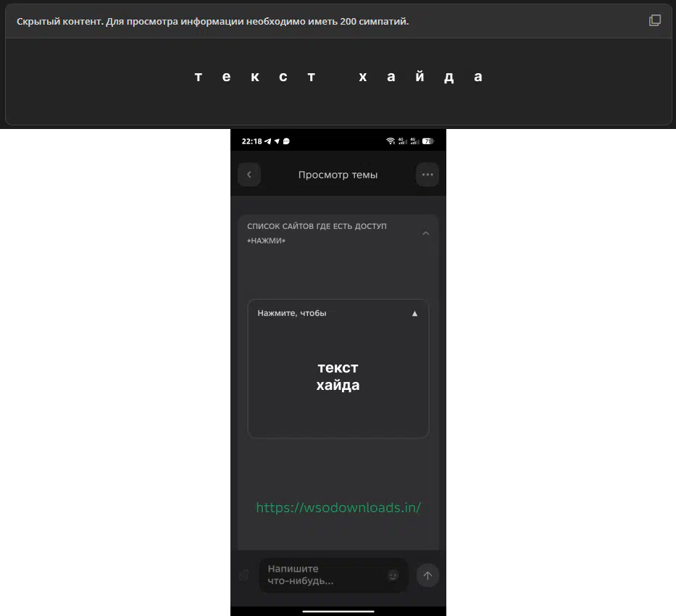Viewport: 676px width, 616px height.
Task: Click the 'Нажмите, чтобы' spoiler label
Action: pyautogui.click(x=292, y=313)
